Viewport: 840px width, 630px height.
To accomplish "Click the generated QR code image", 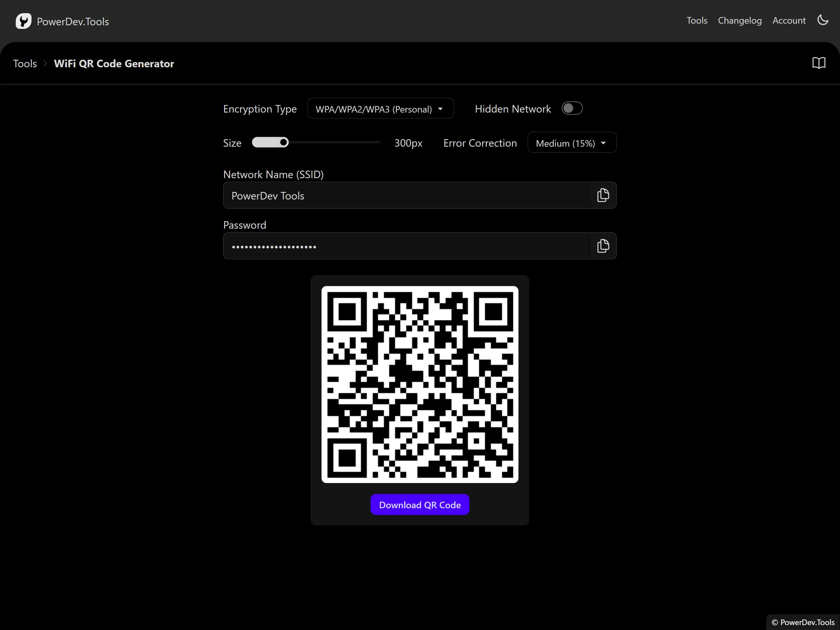I will 420,384.
